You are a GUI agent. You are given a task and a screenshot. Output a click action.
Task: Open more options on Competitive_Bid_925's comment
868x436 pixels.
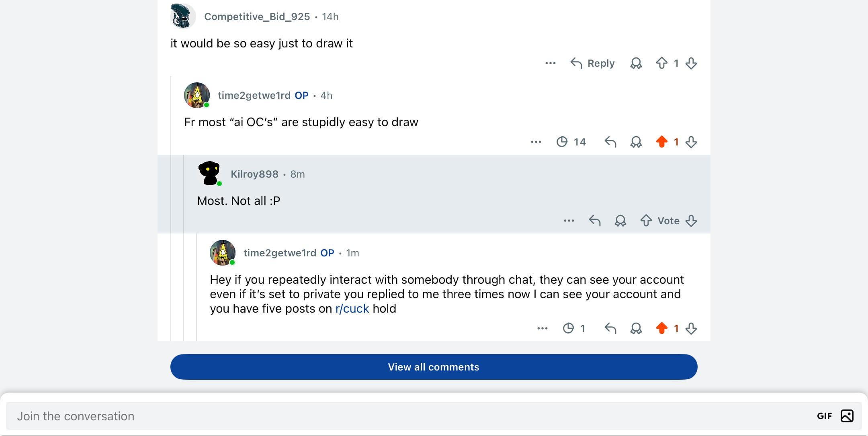point(550,63)
